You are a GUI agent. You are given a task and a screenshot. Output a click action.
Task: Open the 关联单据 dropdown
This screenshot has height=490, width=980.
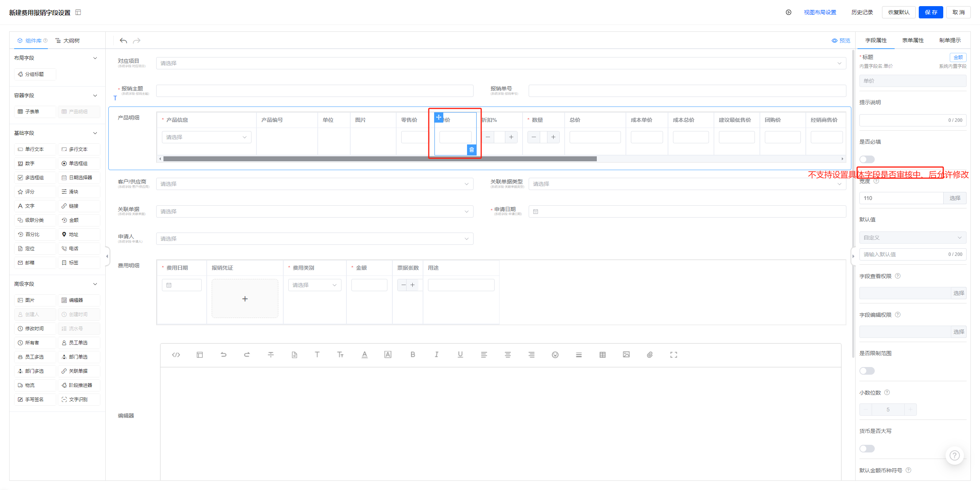click(315, 211)
